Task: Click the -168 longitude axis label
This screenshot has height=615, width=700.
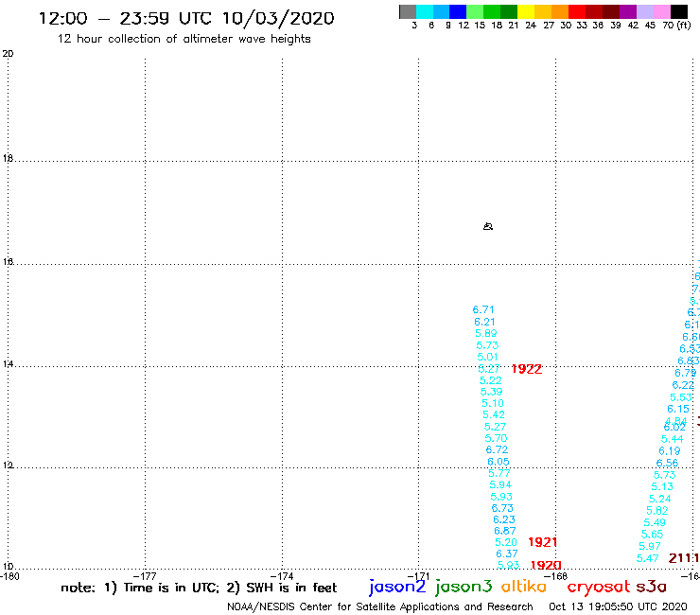Action: pos(555,576)
